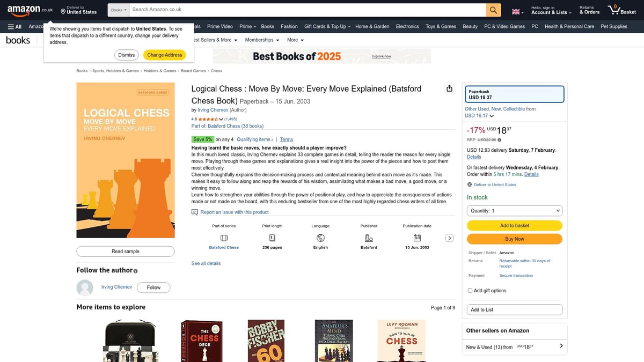Screen dimensions: 644x362
Task: Click the publication date calendar icon
Action: coord(417,238)
